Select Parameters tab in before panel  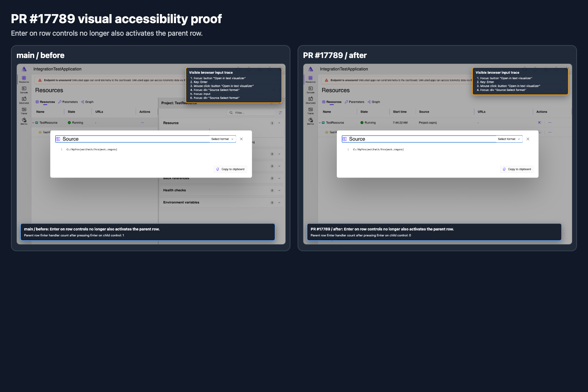pos(68,102)
